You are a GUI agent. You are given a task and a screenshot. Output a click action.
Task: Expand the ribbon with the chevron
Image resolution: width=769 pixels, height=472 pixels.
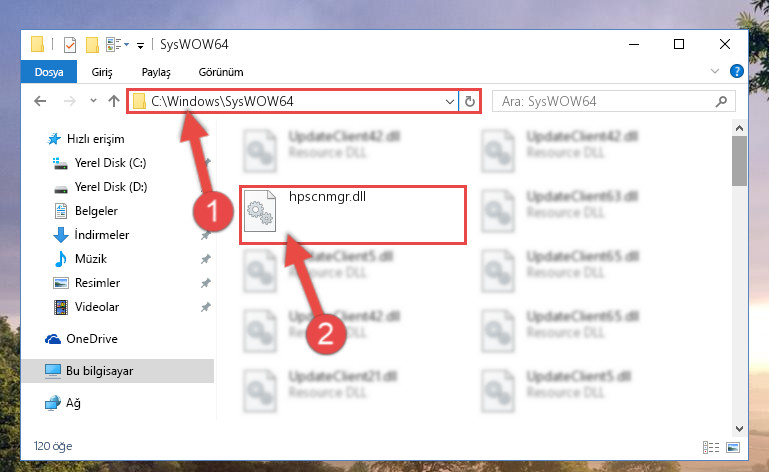coord(715,72)
